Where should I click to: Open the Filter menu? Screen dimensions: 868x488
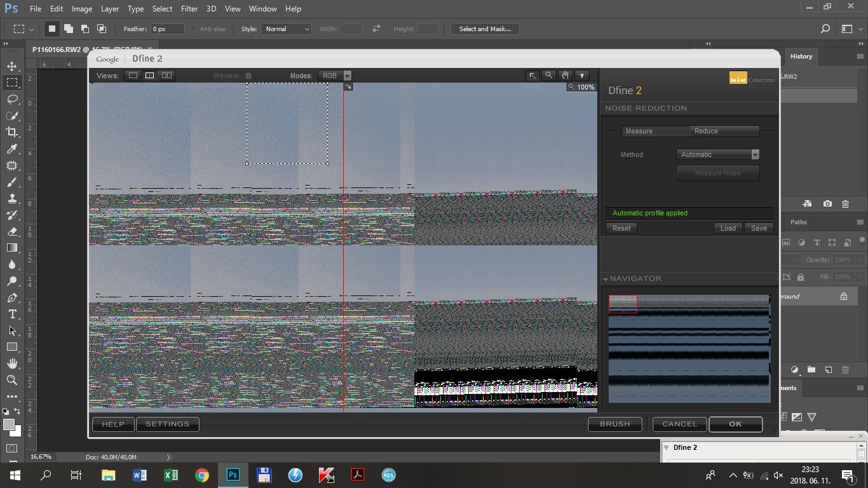(x=189, y=9)
